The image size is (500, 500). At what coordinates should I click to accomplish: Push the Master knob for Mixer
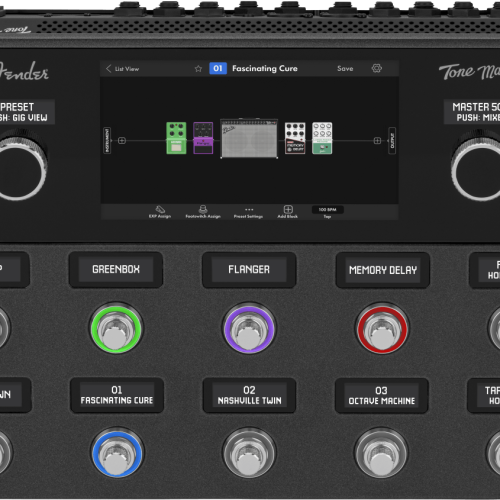[478, 169]
